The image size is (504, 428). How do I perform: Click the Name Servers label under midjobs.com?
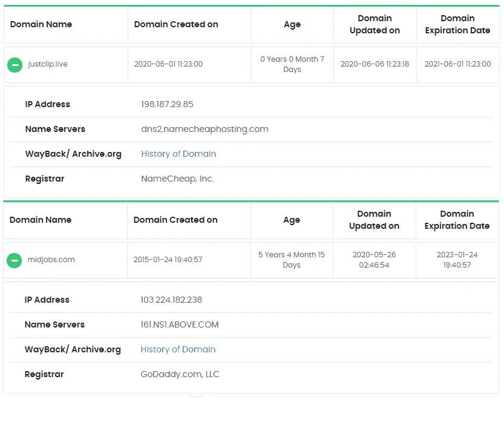[x=54, y=324]
